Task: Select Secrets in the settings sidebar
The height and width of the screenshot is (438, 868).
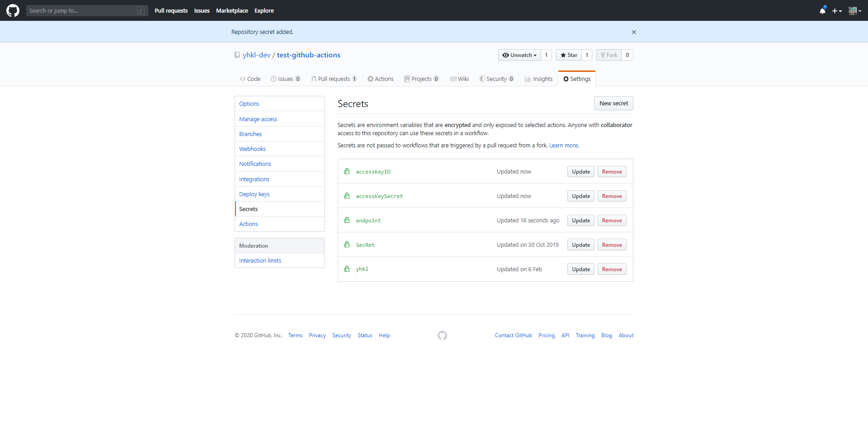Action: click(279, 209)
